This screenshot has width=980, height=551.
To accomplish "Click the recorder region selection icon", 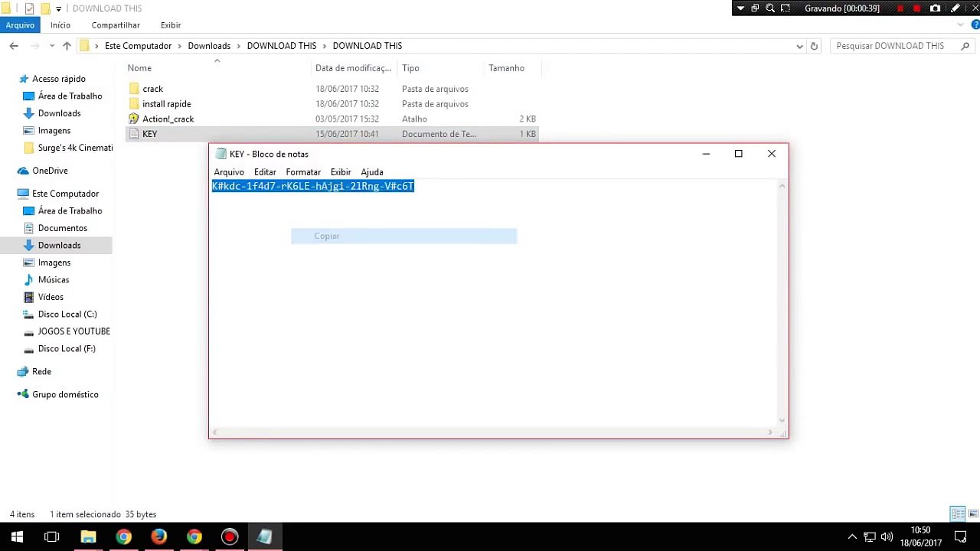I will [786, 8].
